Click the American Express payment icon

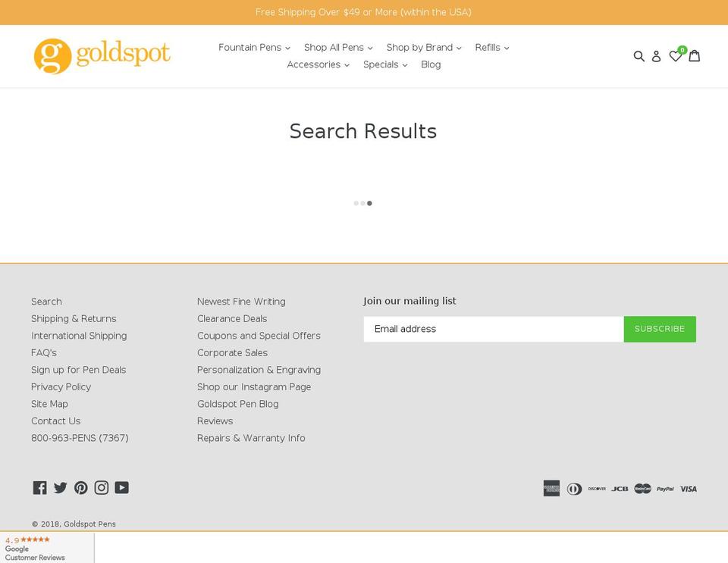[551, 488]
